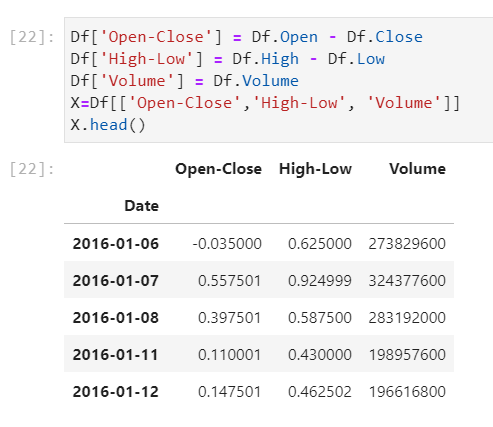Click the Date index header

point(142,206)
